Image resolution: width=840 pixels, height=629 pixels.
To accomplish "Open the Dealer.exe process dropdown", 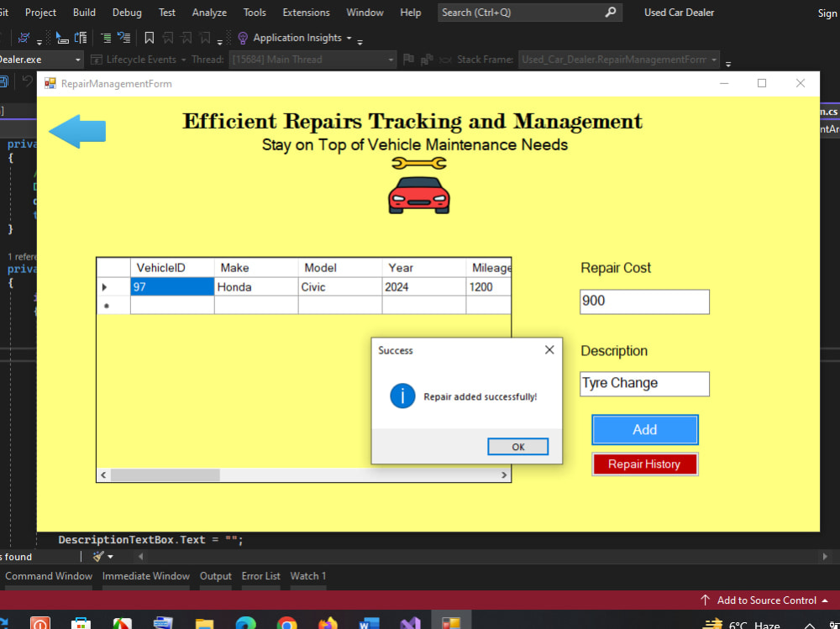I will point(78,59).
